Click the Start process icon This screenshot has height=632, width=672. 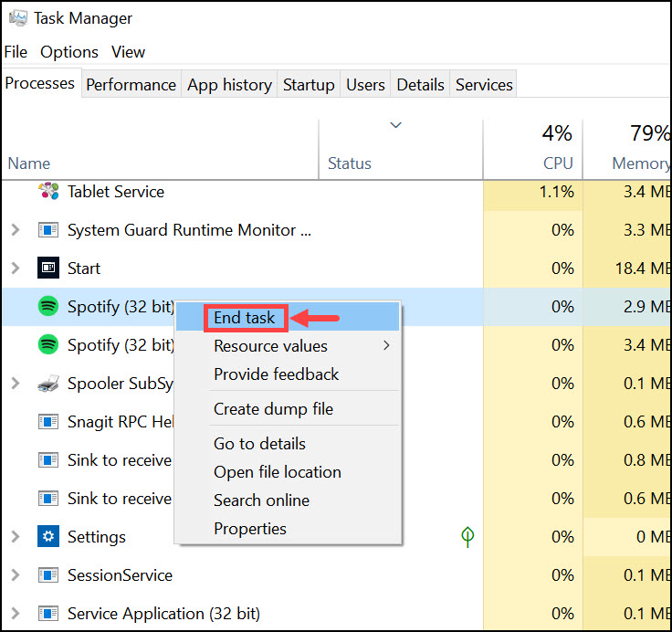[x=48, y=269]
